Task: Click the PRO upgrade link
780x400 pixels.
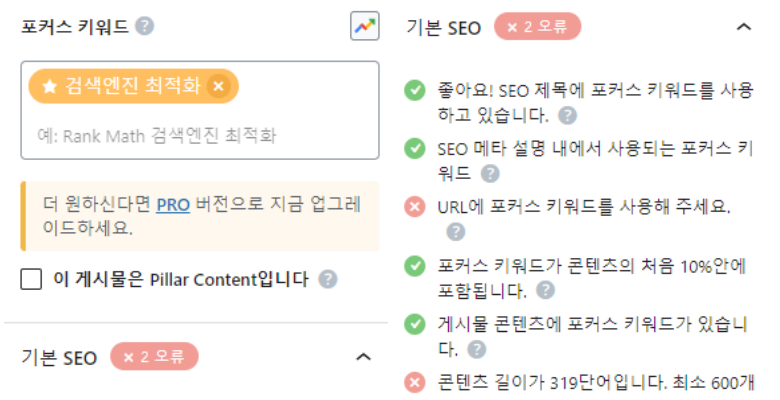Action: click(173, 204)
